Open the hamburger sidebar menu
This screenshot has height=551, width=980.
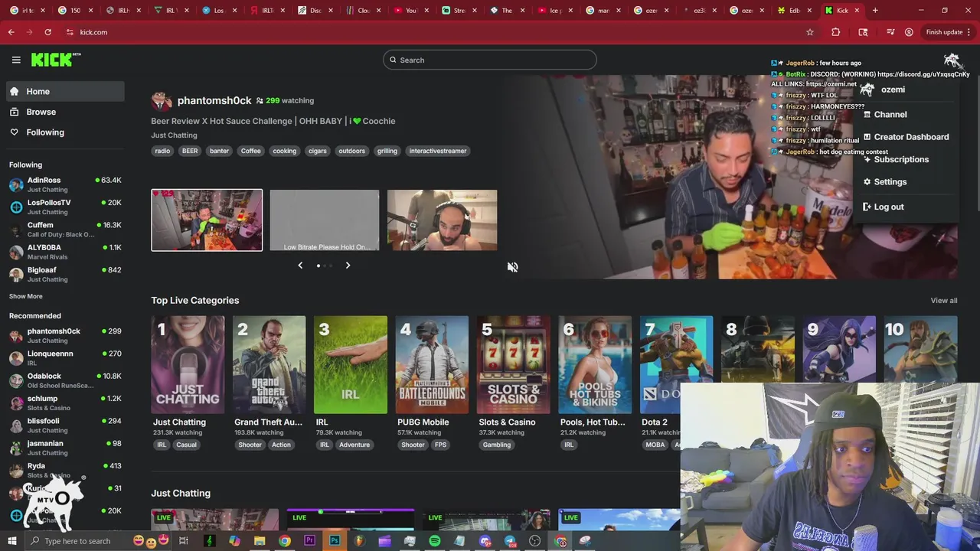tap(16, 60)
